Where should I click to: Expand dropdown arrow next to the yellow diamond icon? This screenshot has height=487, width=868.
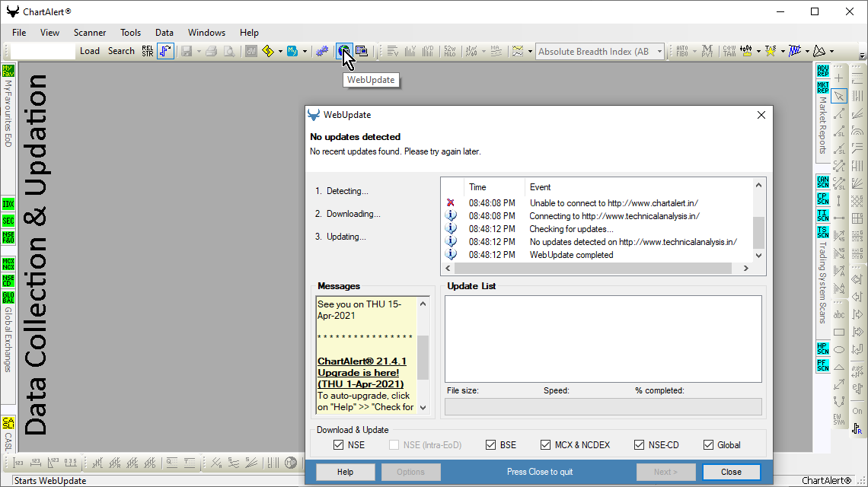(280, 52)
